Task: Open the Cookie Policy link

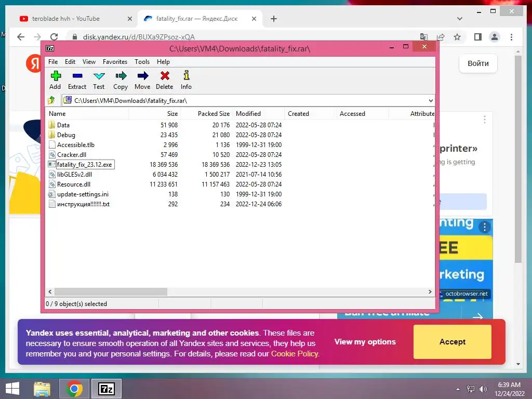Action: click(295, 353)
